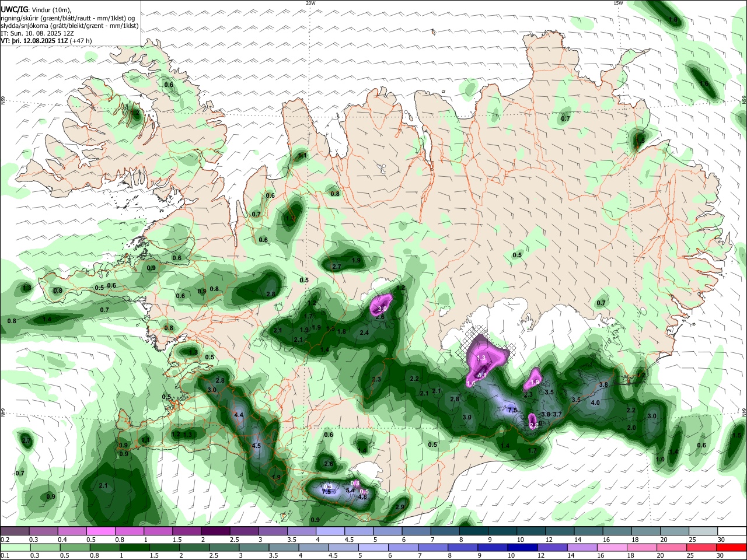Pick the rain scale swatch starting at 0.3

(45, 547)
